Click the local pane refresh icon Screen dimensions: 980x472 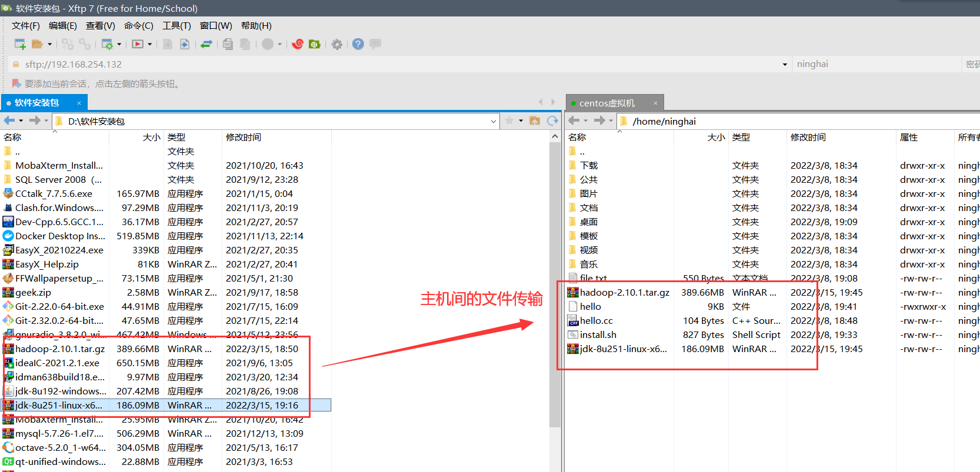552,120
